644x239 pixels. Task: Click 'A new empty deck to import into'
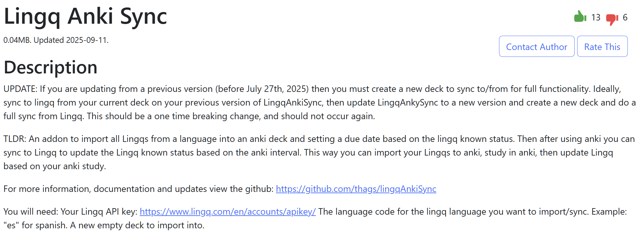click(x=137, y=225)
